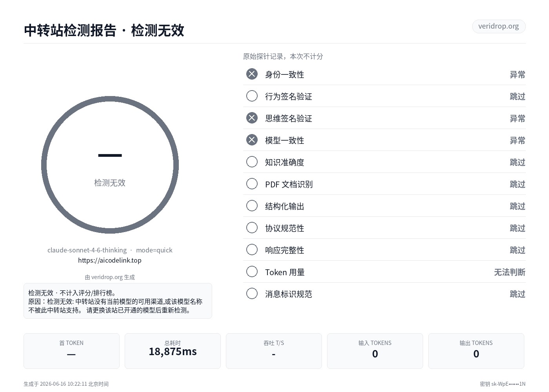The image size is (549, 392).
Task: Click the circle icon beside 协议规范性
Action: click(252, 228)
